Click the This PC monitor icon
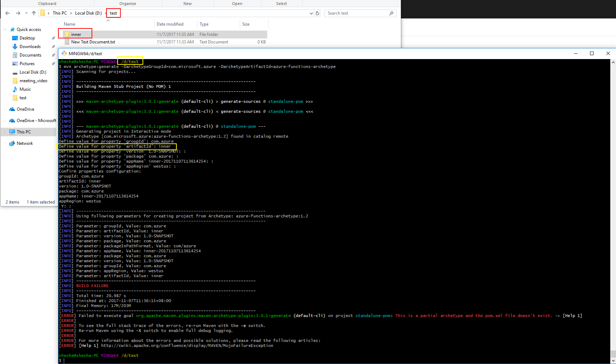The image size is (616, 364). pos(12,132)
